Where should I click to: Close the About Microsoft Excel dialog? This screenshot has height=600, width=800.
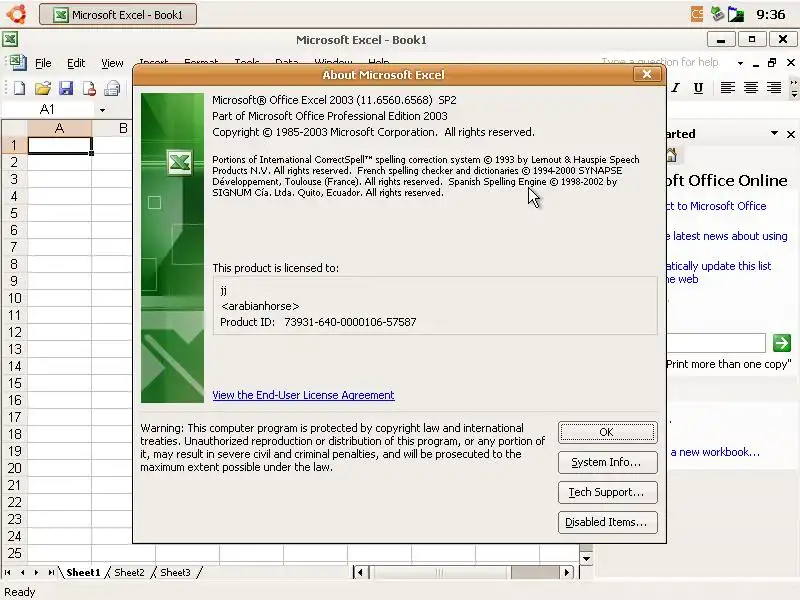click(x=646, y=74)
